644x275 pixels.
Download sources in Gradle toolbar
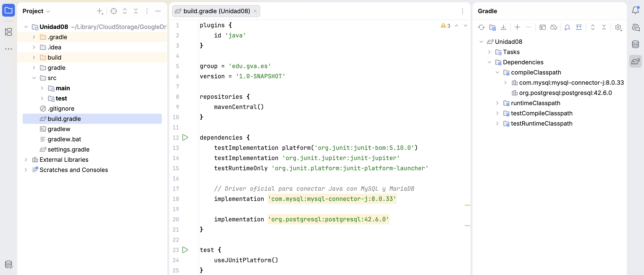point(503,27)
